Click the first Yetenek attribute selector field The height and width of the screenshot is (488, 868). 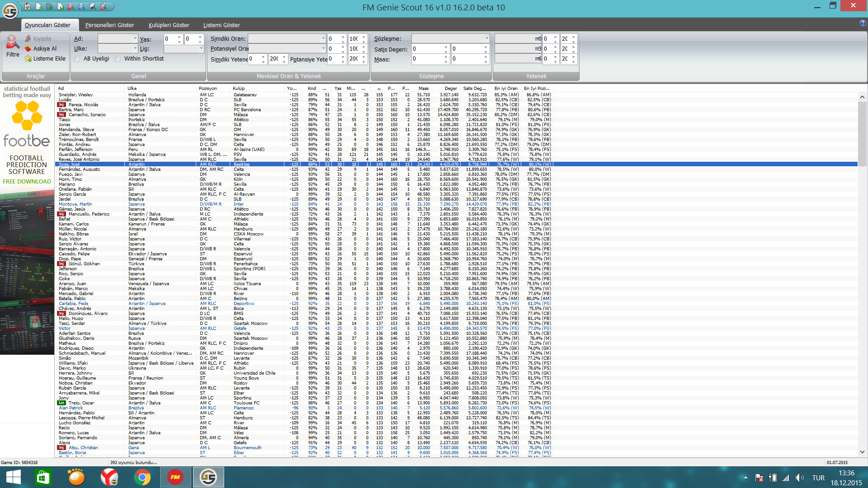(518, 39)
